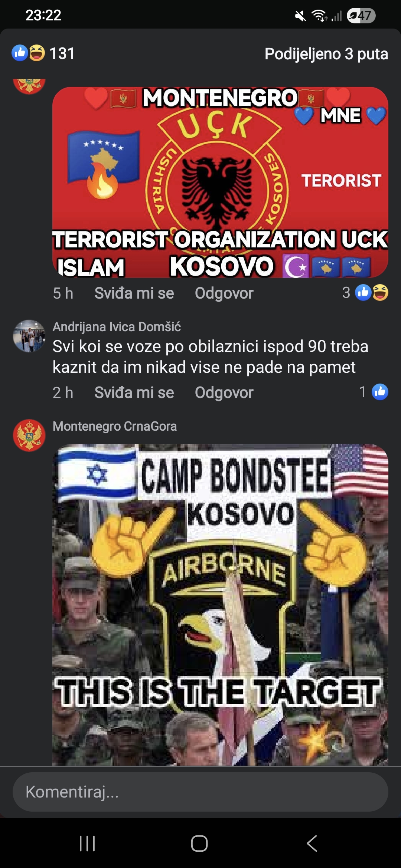The image size is (401, 868).
Task: Like Andrijana's comment with 'Sviđa mi se'
Action: pyautogui.click(x=134, y=392)
